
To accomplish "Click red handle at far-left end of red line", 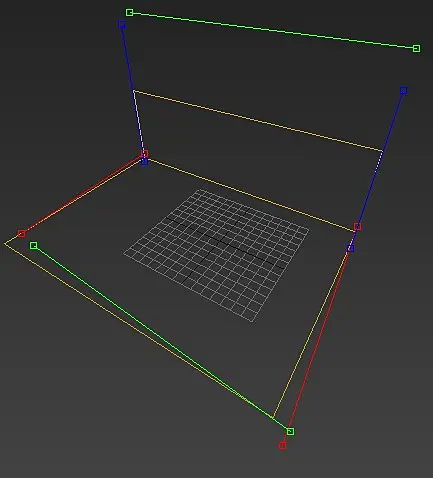I will 22,234.
